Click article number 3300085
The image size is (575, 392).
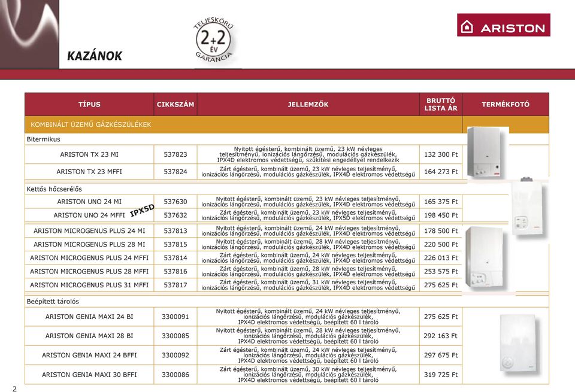pos(175,336)
